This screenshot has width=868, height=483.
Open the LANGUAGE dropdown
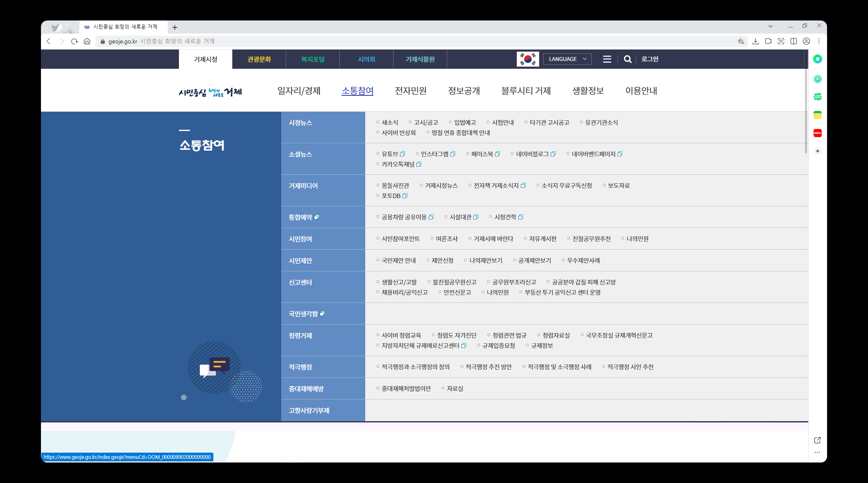tap(567, 59)
